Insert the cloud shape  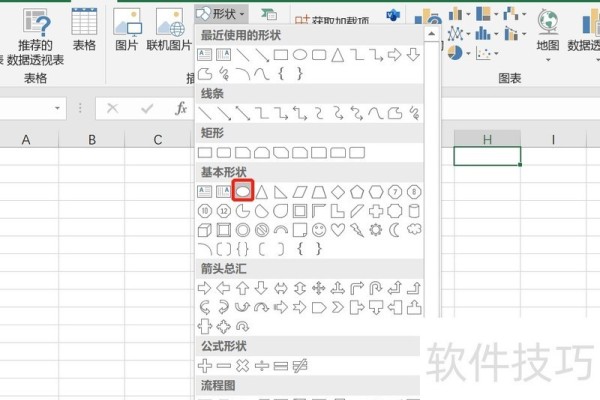(414, 230)
